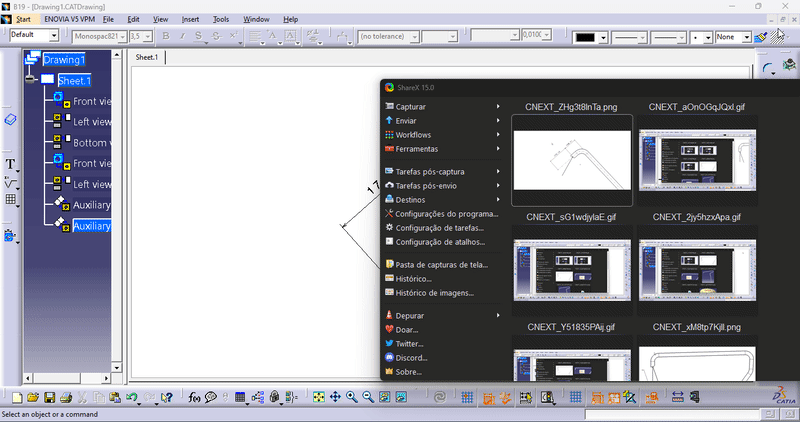Paste using the clipboard icon
Screen dimensions: 800x422
click(x=115, y=398)
